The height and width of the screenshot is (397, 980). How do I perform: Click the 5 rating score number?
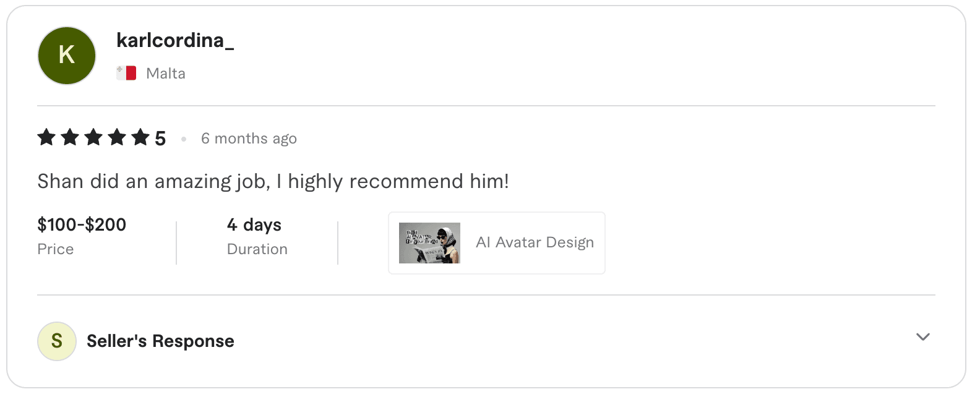[160, 137]
